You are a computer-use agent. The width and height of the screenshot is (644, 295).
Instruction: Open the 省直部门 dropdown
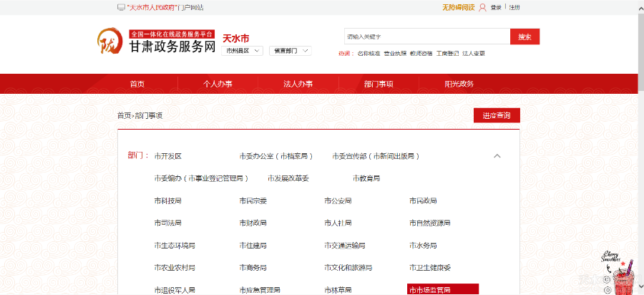click(x=291, y=51)
